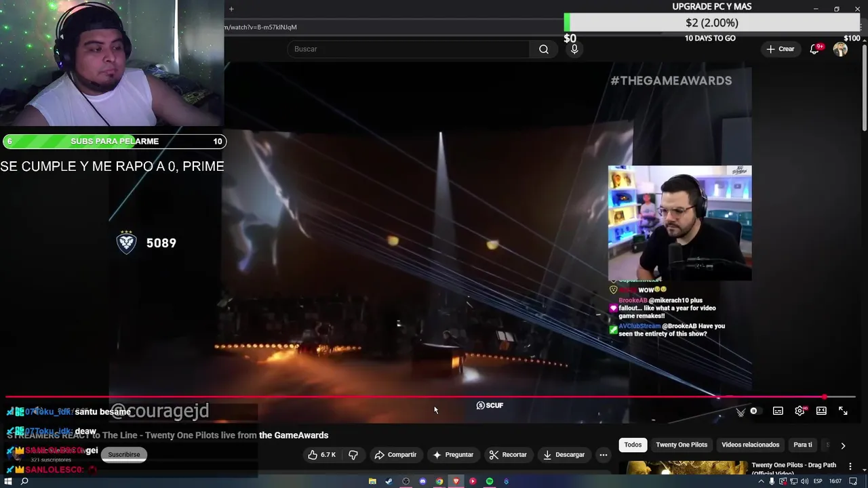
Task: Select the Para ti chip
Action: 803,445
